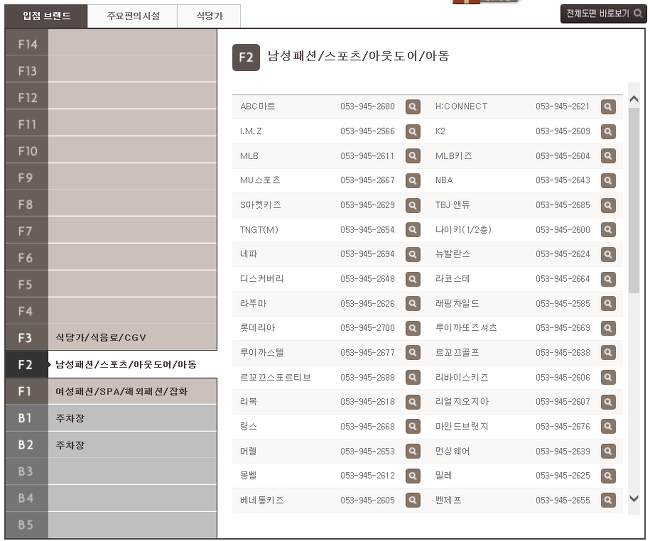Open the magnifier for 네파
The height and width of the screenshot is (541, 650).
[412, 254]
